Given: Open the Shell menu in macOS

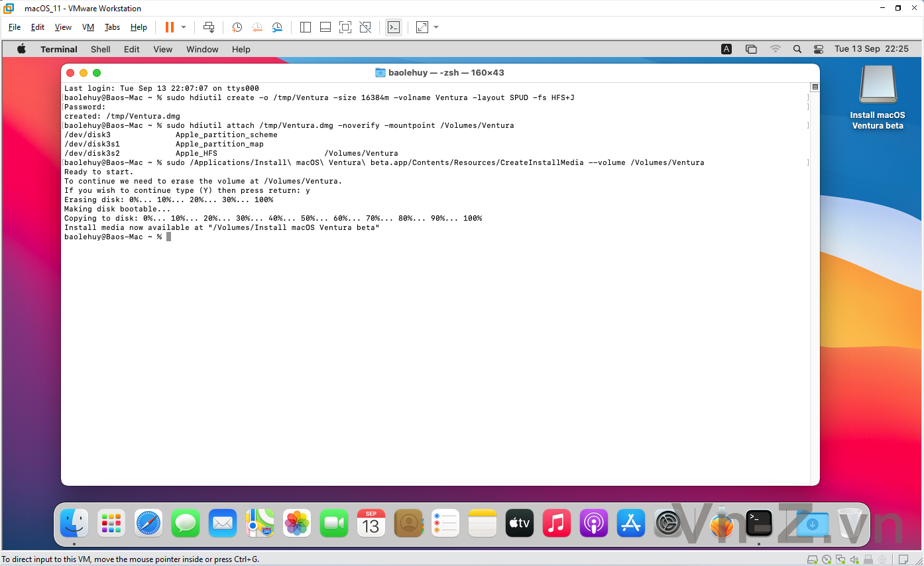Looking at the screenshot, I should click(101, 49).
